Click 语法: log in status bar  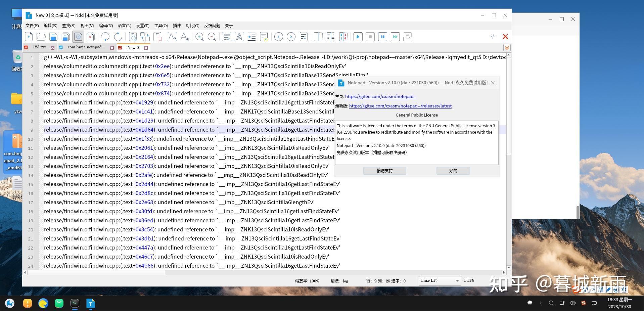(x=339, y=281)
